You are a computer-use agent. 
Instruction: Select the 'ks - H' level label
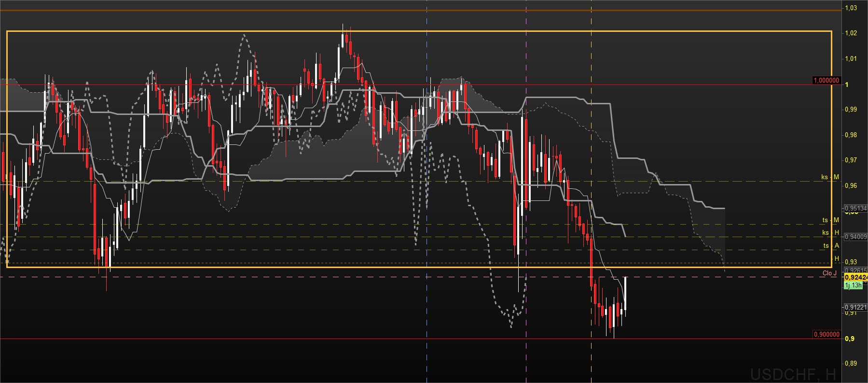click(x=830, y=233)
